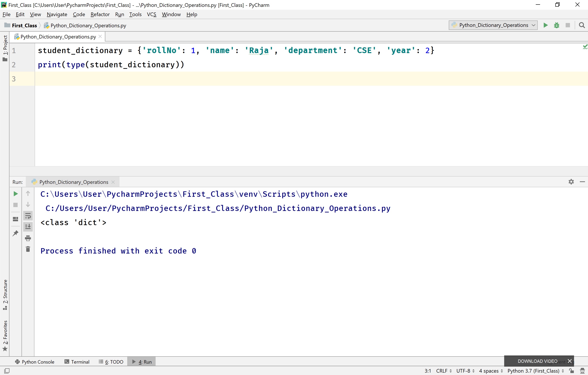This screenshot has width=588, height=375.
Task: Close the Python_Dictionary_Operations.py editor tab
Action: point(100,36)
